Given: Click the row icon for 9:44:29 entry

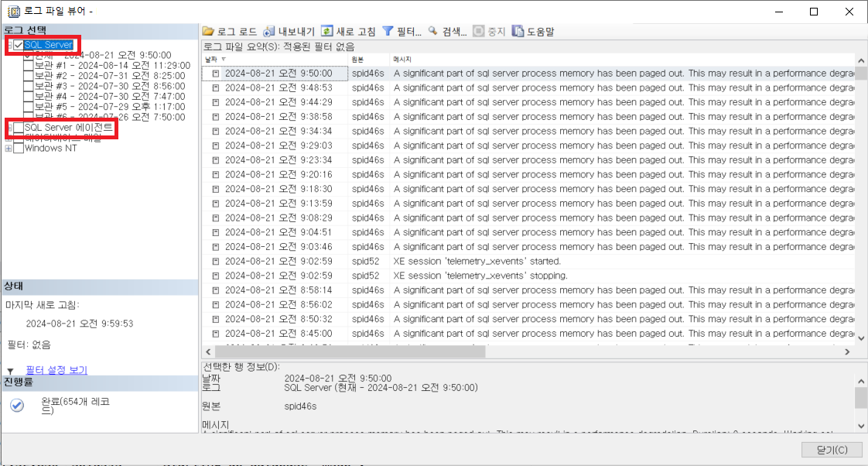Looking at the screenshot, I should [216, 102].
